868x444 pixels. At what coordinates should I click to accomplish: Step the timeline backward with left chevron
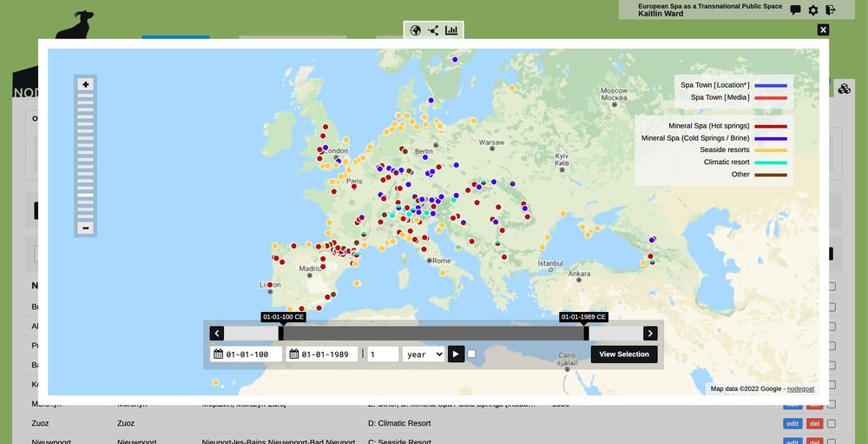coord(217,333)
